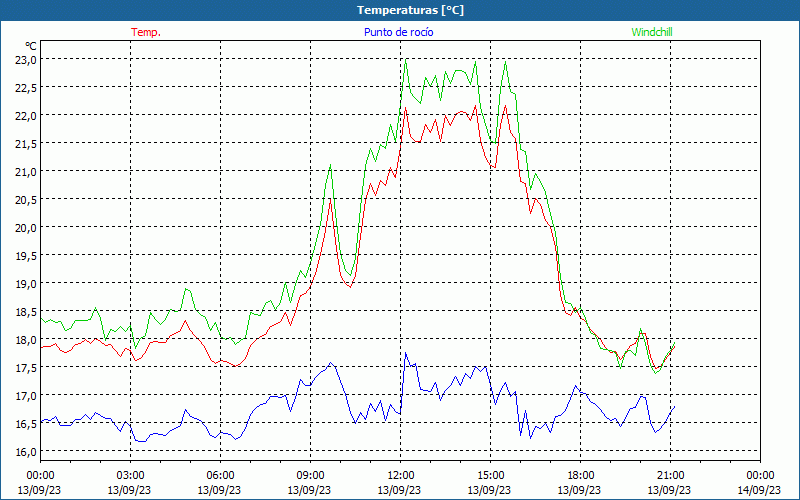Image resolution: width=800 pixels, height=500 pixels.
Task: Click the 22,5 y-axis value
Action: 26,87
